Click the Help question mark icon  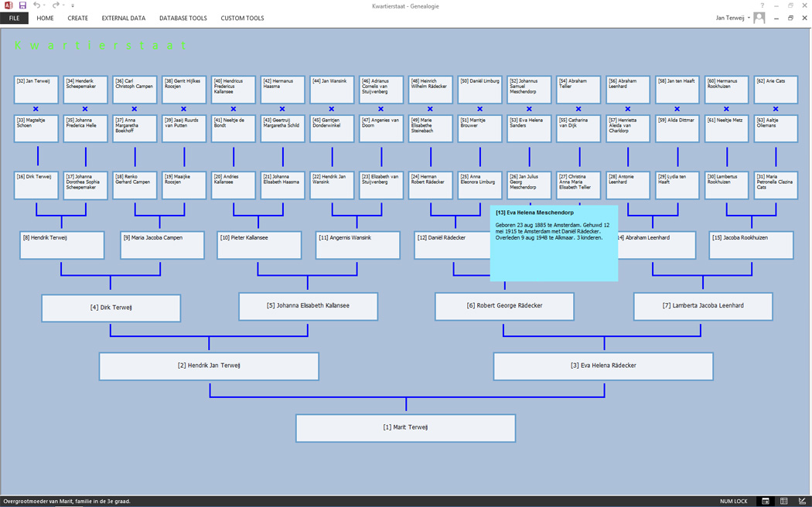click(762, 5)
